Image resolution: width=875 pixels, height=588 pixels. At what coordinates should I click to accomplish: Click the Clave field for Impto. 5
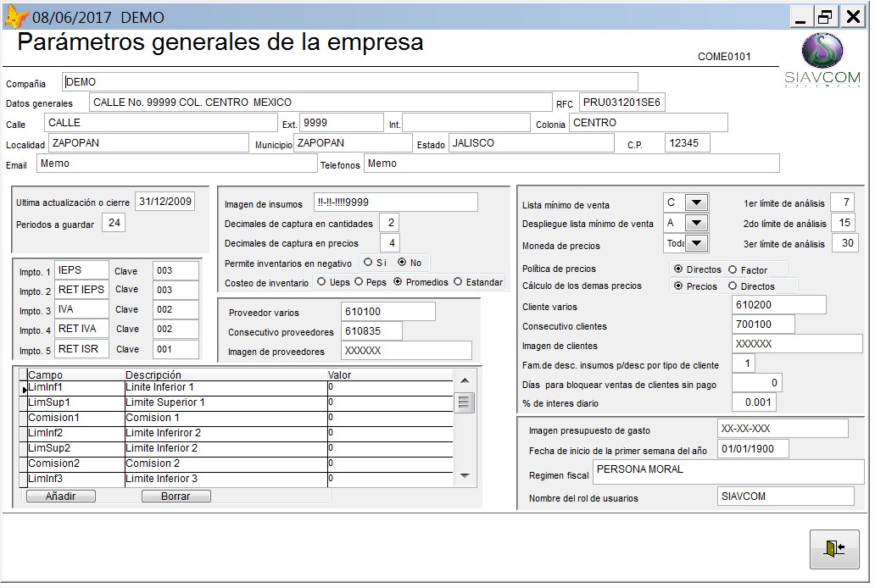tap(176, 349)
